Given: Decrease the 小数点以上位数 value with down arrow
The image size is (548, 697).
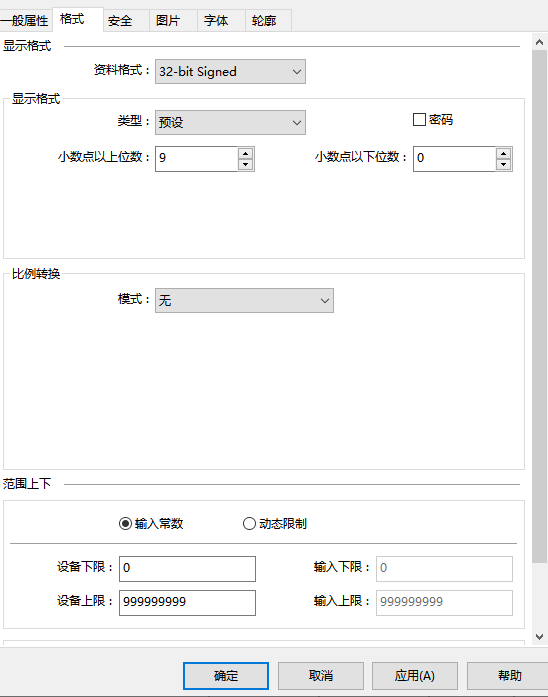Looking at the screenshot, I should (245, 164).
